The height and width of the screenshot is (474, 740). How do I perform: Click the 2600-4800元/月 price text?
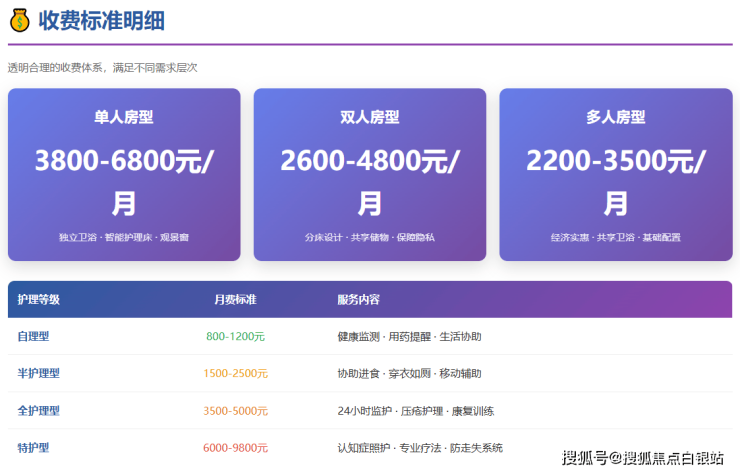370,180
